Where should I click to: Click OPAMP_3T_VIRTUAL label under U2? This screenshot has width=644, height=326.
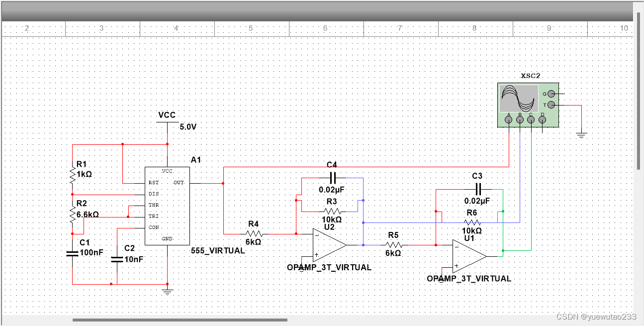point(329,267)
